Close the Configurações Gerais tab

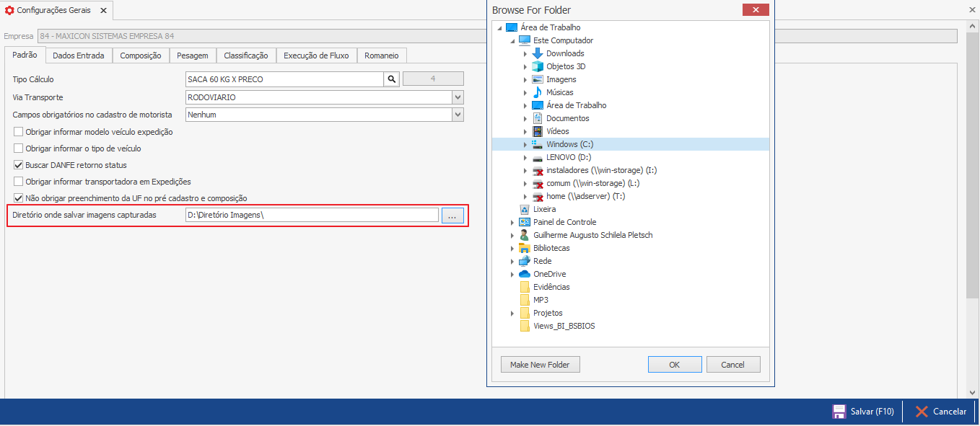point(103,11)
